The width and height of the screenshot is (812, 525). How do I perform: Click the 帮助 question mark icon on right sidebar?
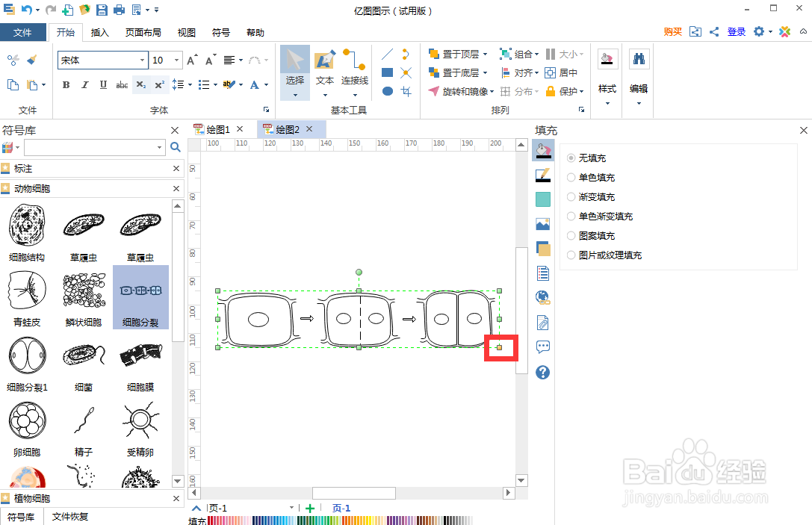click(x=542, y=372)
